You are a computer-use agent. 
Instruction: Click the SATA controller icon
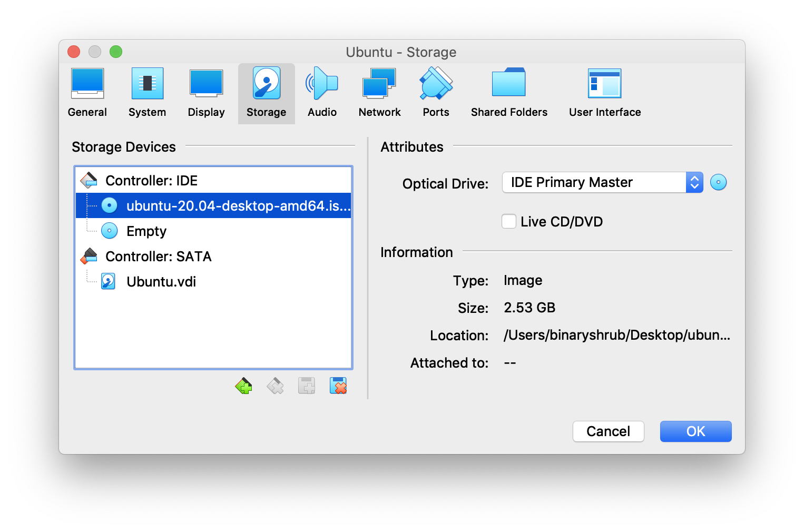89,256
